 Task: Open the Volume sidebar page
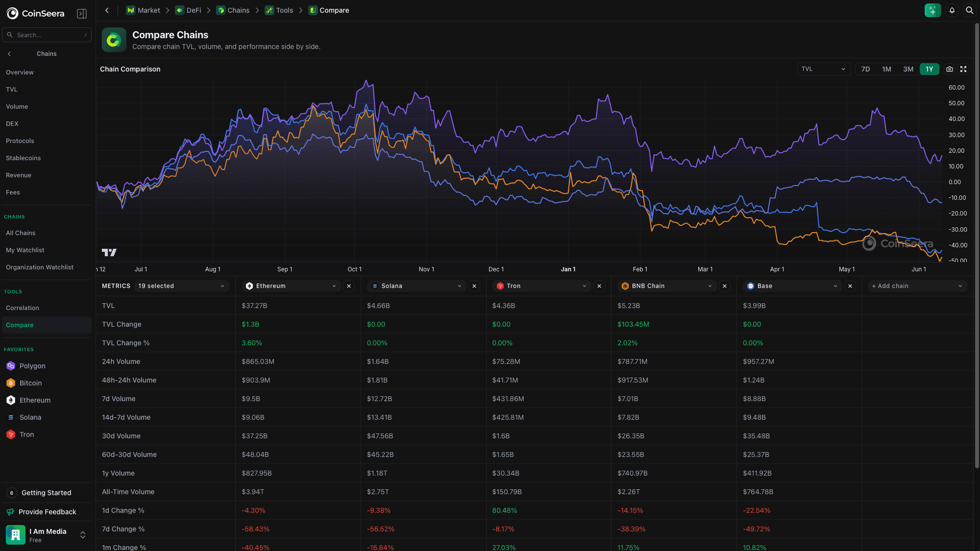[47, 107]
